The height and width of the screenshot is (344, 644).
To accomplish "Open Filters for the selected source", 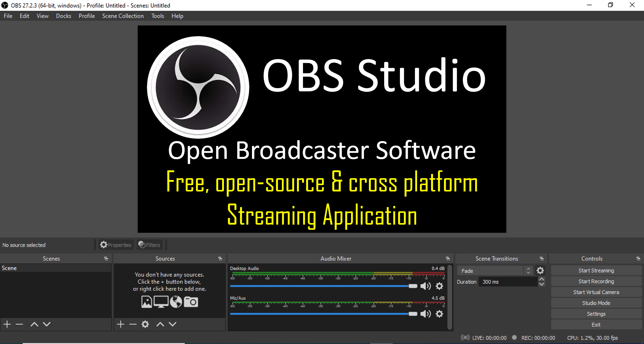I will (x=149, y=245).
